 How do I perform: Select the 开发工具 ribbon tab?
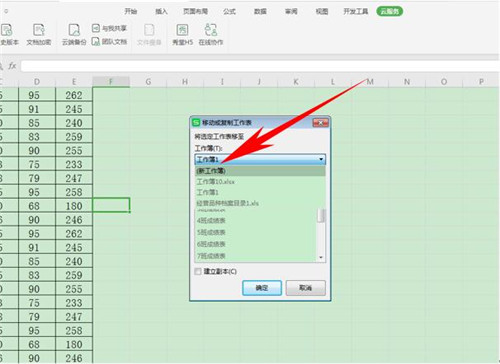pyautogui.click(x=356, y=11)
